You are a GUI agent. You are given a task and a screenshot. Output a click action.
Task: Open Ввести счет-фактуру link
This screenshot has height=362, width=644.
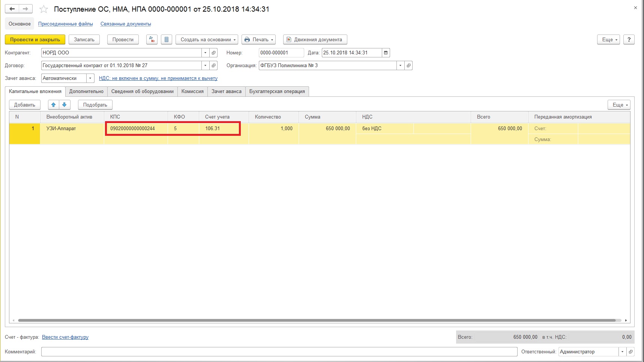tap(65, 337)
